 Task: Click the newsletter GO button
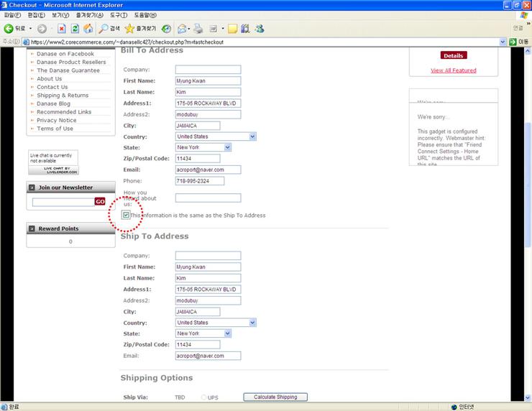click(x=100, y=201)
